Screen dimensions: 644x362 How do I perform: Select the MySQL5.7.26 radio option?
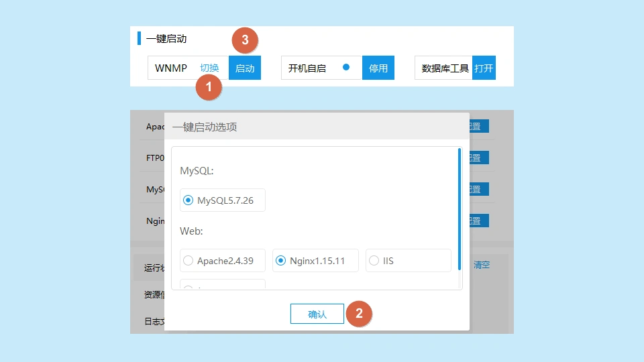189,200
